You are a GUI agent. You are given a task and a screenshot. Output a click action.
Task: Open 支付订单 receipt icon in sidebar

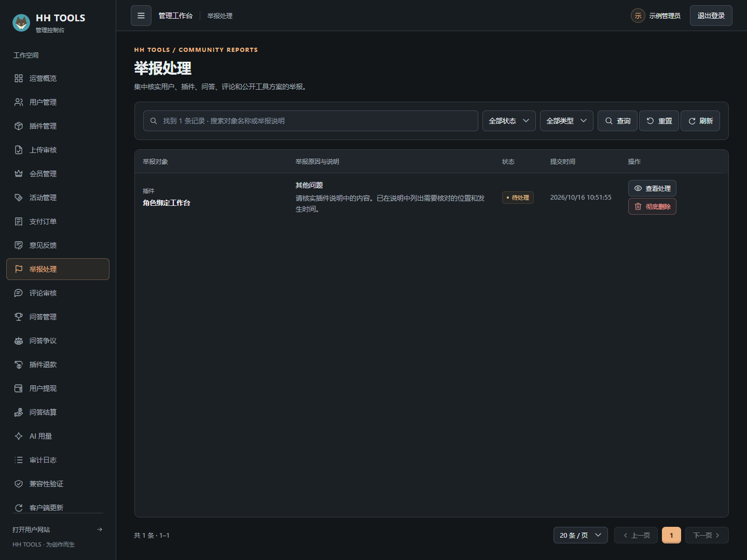(19, 221)
